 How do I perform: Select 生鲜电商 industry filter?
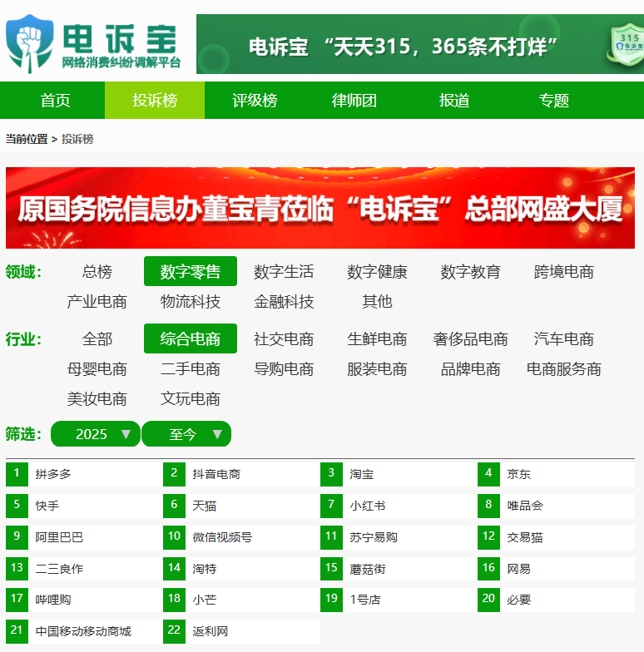pos(377,339)
